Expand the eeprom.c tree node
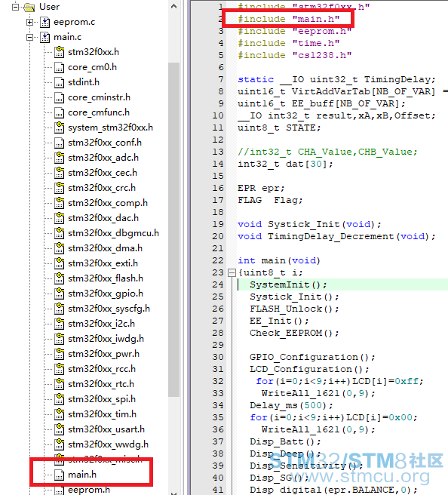Screen dimensions: 448x495 (x=29, y=22)
